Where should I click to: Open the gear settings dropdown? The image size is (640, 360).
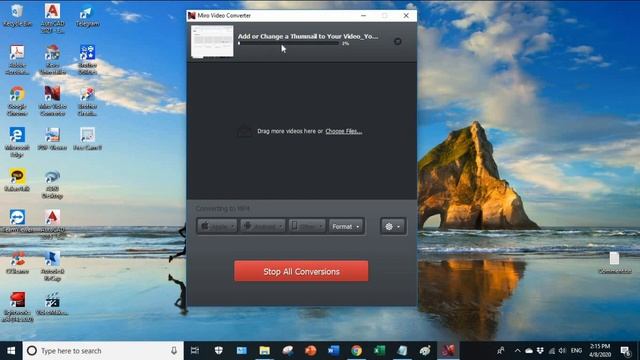click(393, 226)
